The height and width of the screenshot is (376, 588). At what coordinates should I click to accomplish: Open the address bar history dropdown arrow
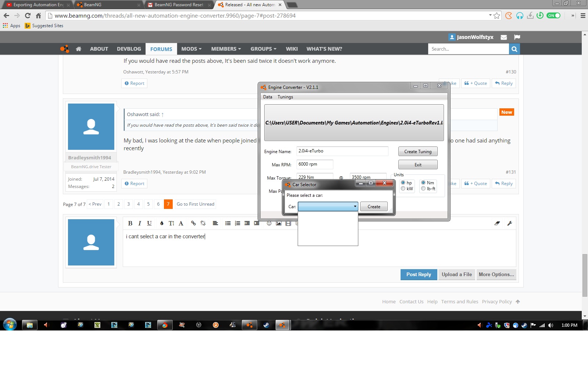click(x=490, y=15)
